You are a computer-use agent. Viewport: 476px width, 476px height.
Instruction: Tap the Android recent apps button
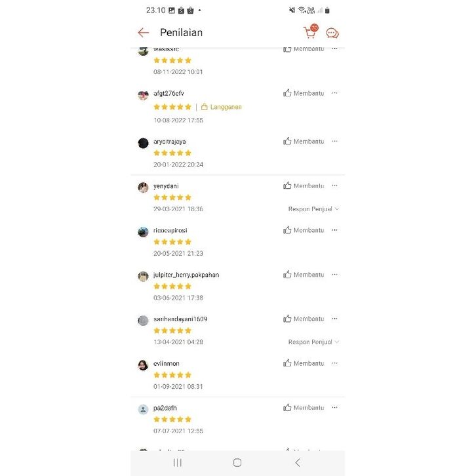(x=178, y=462)
